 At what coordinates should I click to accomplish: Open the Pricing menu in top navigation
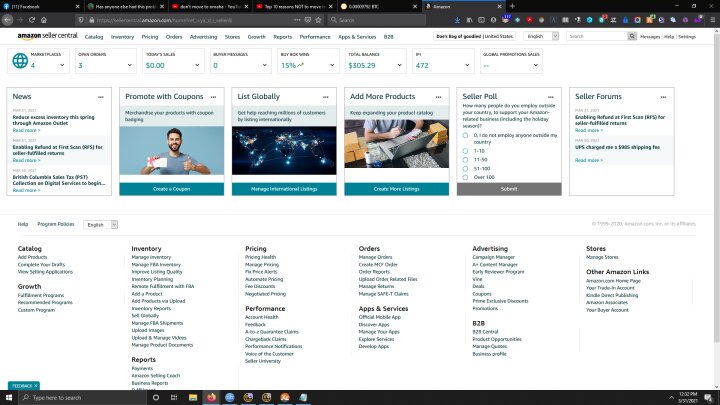150,37
